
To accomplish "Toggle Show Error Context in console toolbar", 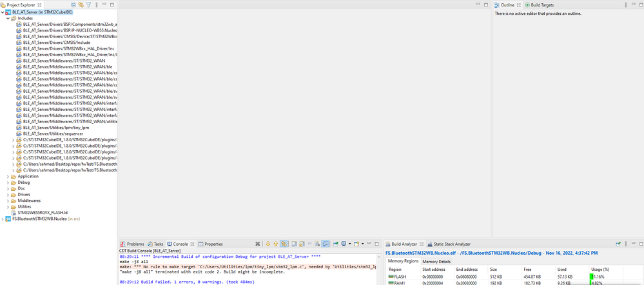I will pyautogui.click(x=284, y=244).
